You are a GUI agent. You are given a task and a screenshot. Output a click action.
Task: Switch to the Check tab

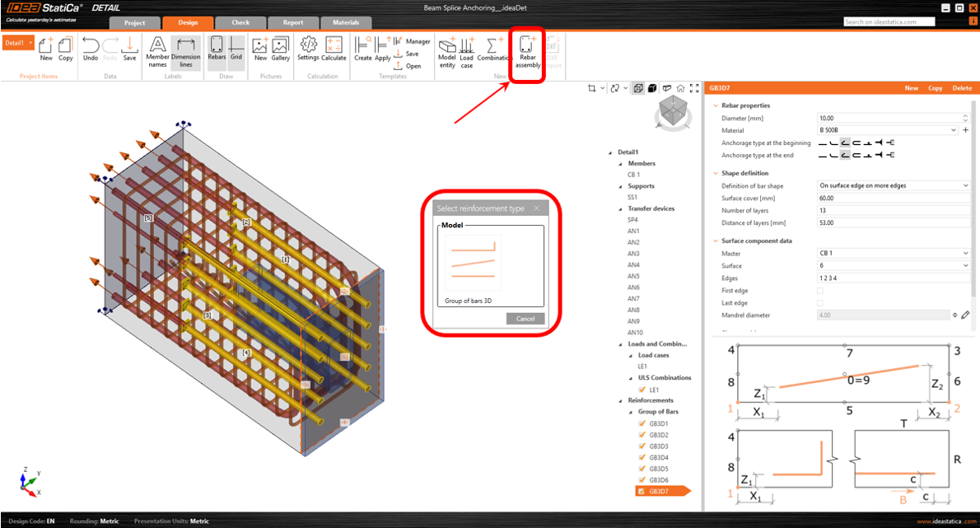[x=240, y=22]
